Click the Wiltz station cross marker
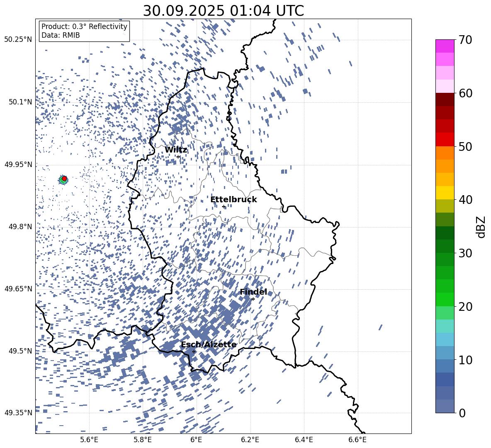This screenshot has height=448, width=491. tap(178, 157)
